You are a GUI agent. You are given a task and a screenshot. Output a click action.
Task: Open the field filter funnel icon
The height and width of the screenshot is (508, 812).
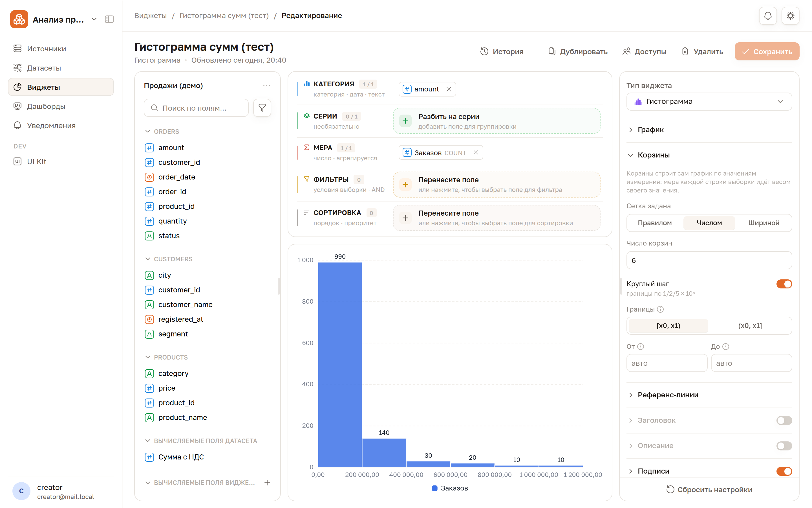coord(262,108)
